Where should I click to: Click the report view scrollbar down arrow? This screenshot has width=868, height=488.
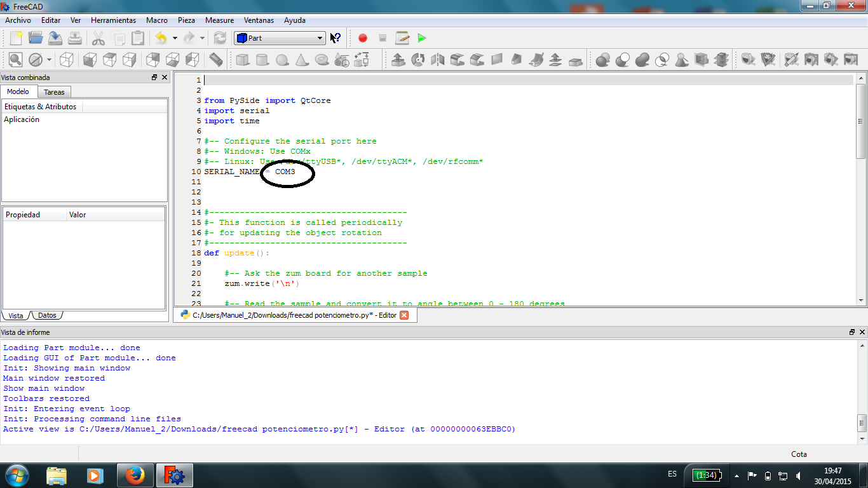coord(862,438)
